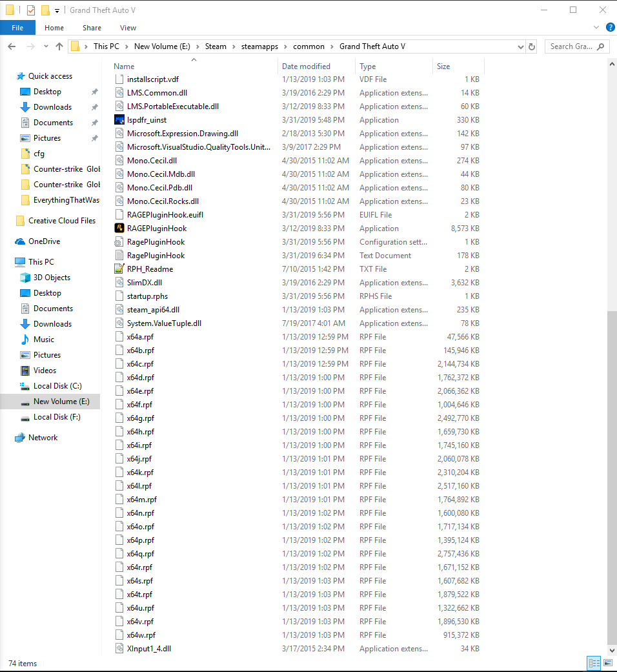Navigate back with the left arrow

tap(12, 46)
